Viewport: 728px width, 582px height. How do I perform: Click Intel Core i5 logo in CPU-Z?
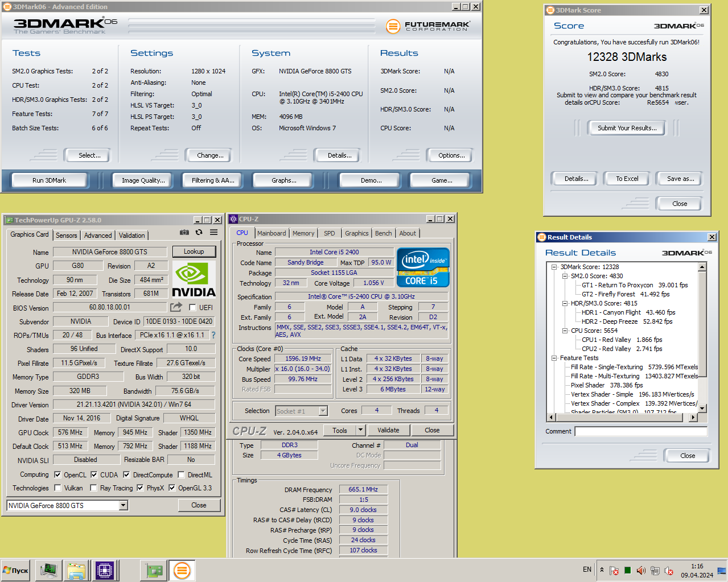pyautogui.click(x=423, y=267)
